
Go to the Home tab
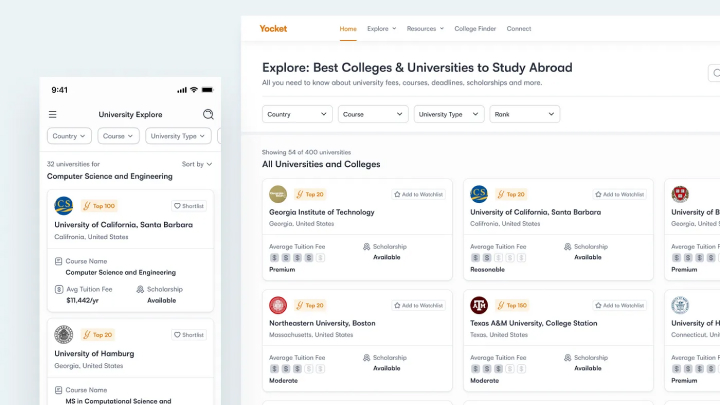[348, 28]
